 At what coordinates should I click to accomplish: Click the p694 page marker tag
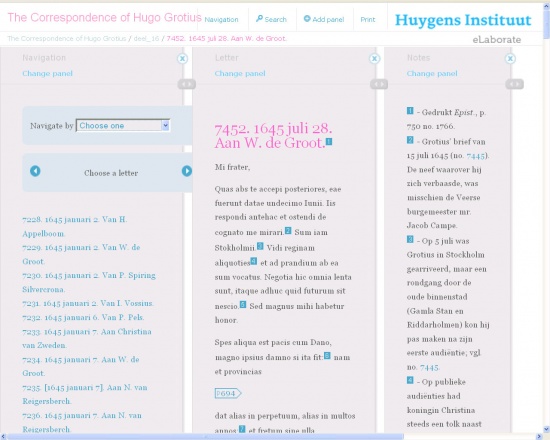(228, 393)
